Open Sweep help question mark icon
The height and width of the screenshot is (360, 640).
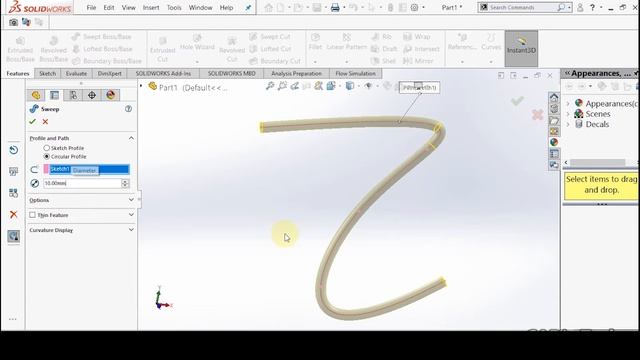point(129,109)
